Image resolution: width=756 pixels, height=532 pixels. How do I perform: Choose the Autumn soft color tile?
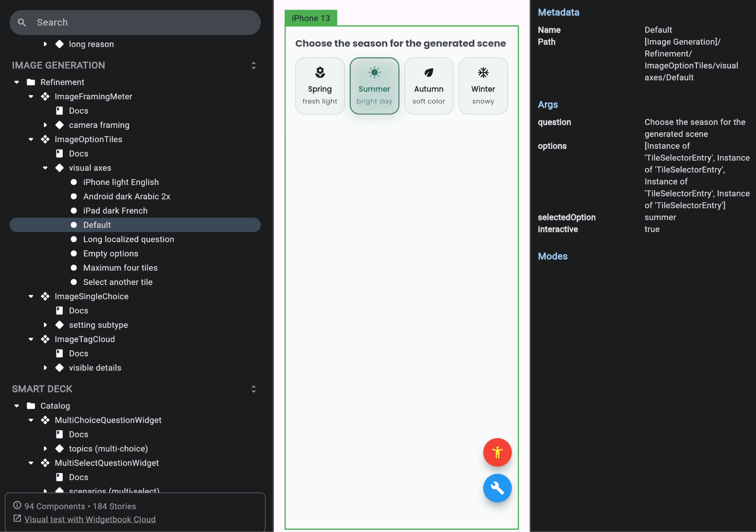[x=429, y=86]
